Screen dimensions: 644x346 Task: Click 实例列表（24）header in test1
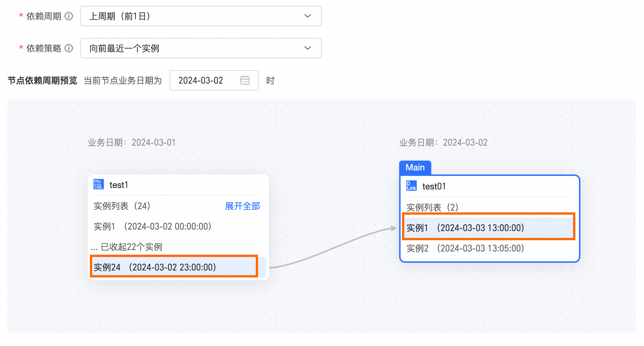[122, 206]
